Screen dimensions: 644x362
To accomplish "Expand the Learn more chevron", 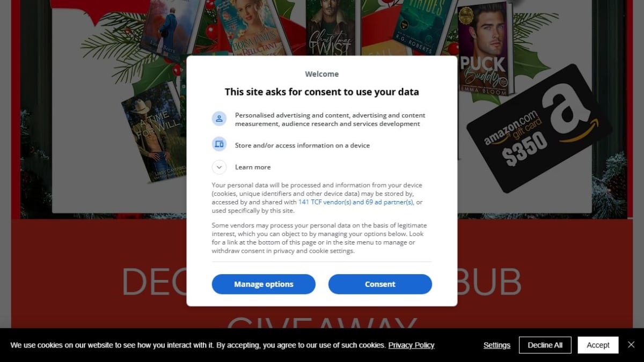I will 219,167.
